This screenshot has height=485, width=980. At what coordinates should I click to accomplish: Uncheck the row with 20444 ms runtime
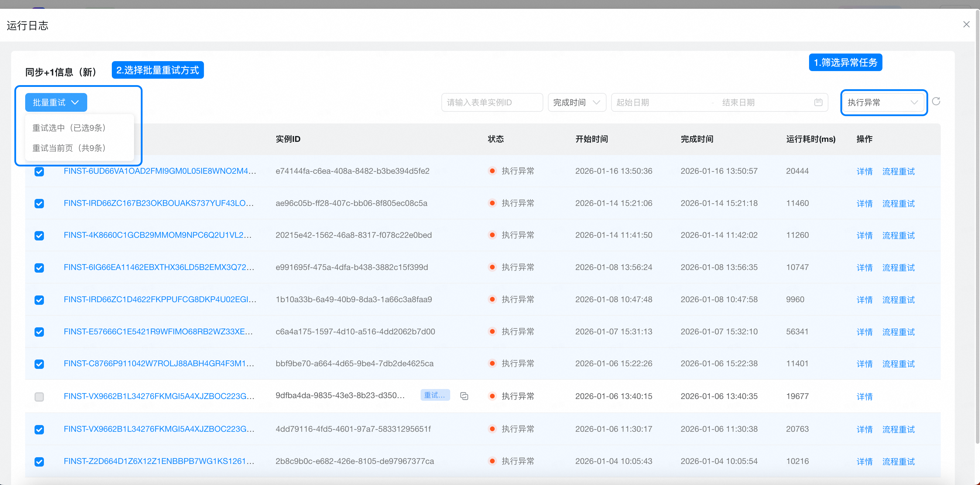pyautogui.click(x=39, y=171)
